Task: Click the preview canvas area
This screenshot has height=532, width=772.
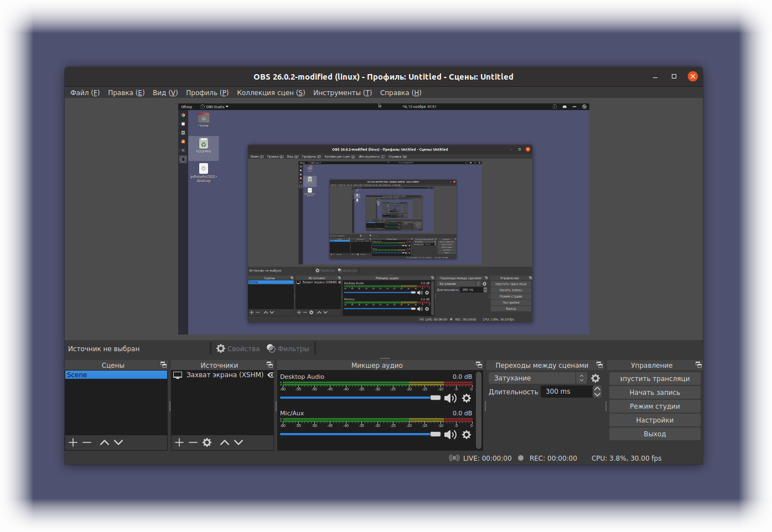Action: [384, 219]
